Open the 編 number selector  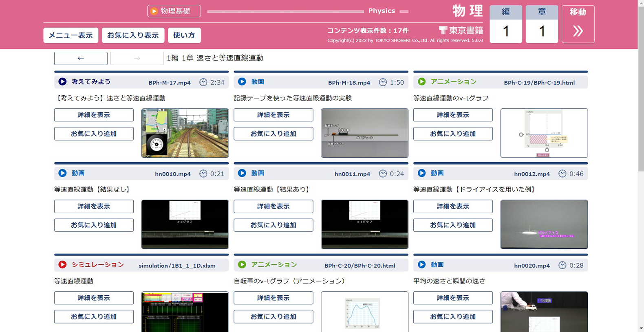pyautogui.click(x=505, y=24)
